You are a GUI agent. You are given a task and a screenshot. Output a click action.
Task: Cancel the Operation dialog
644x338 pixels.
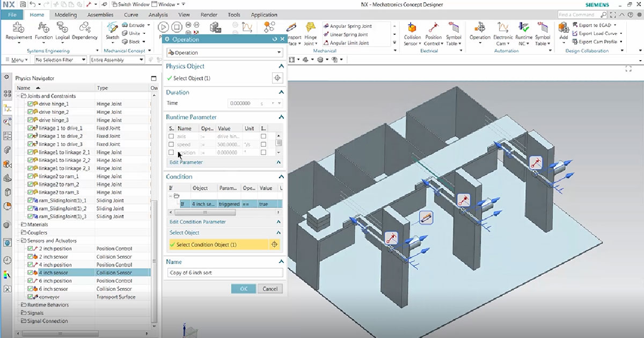[270, 289]
